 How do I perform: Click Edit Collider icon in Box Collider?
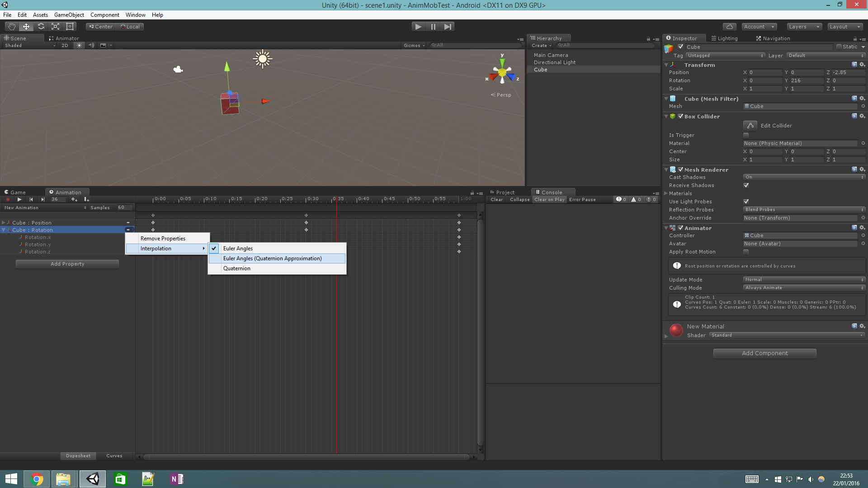point(750,125)
